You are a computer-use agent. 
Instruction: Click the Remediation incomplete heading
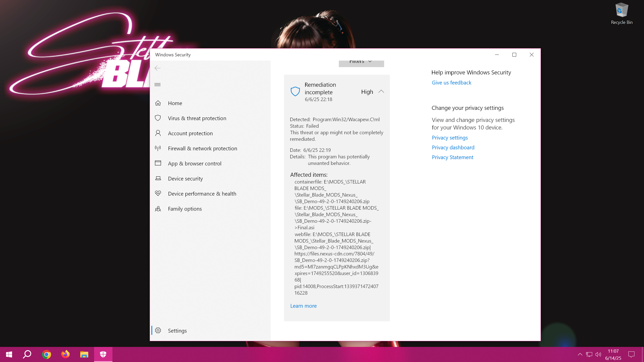click(x=320, y=88)
